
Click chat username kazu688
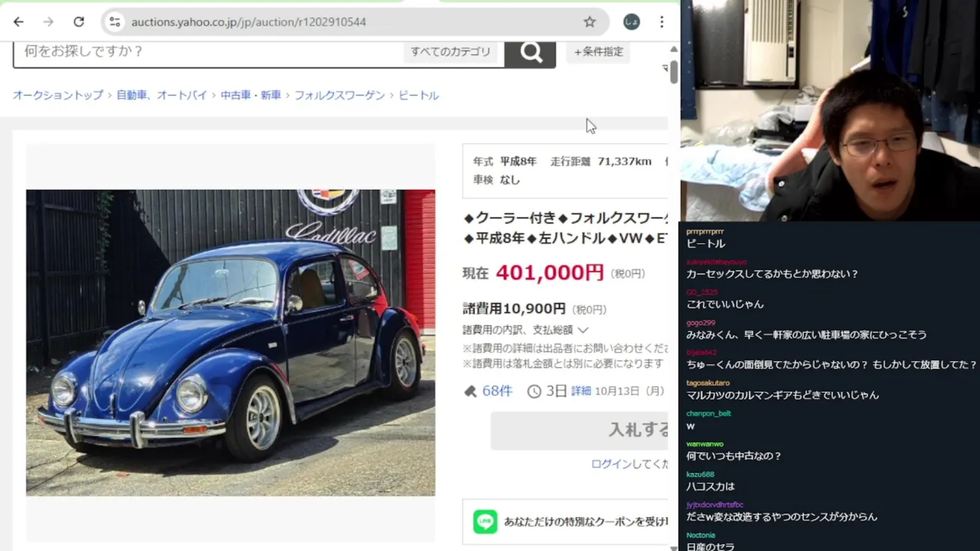[x=700, y=474]
